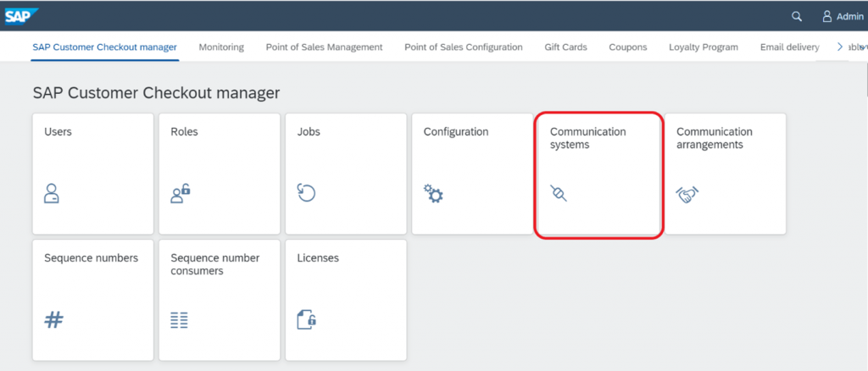Click the person icon on Users tile
This screenshot has width=868, height=371.
tap(52, 194)
